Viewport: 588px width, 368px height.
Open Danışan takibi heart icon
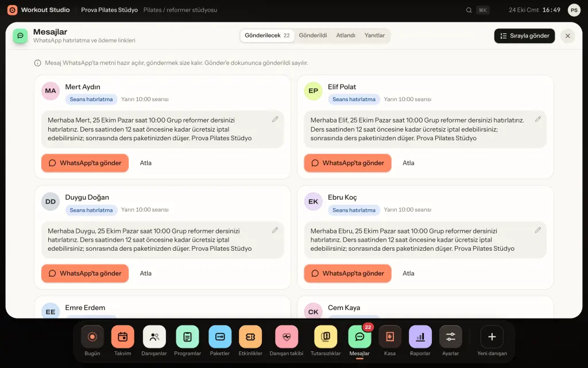[x=287, y=336]
